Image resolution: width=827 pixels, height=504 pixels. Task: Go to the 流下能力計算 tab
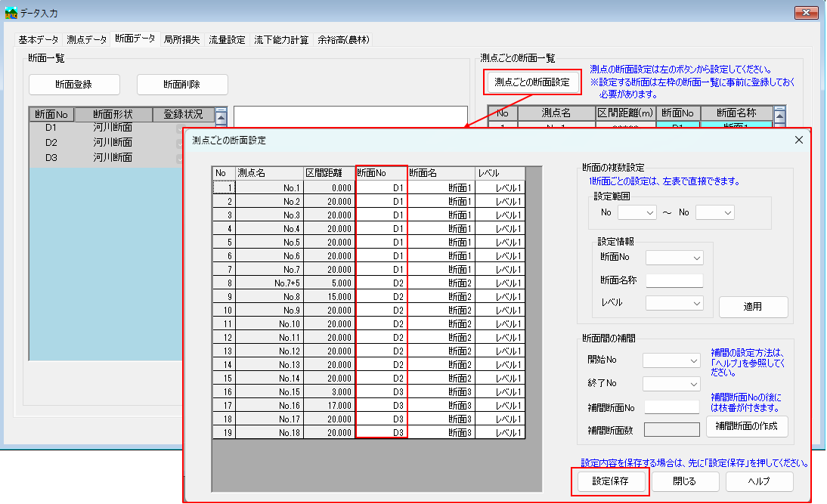pyautogui.click(x=281, y=40)
